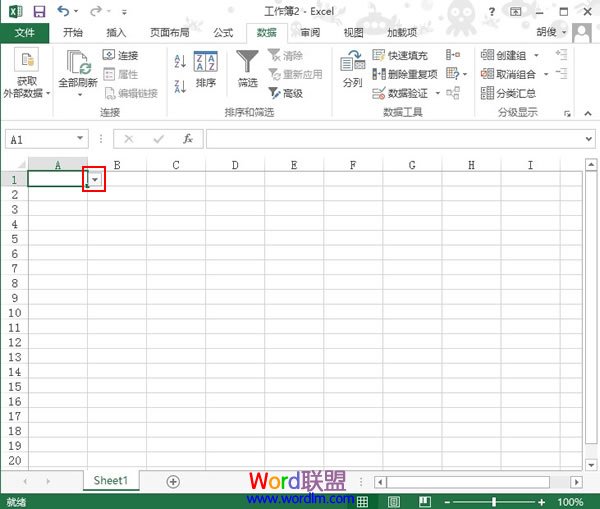Expand the formula bar
Screen dimensions: 600x509
point(589,139)
